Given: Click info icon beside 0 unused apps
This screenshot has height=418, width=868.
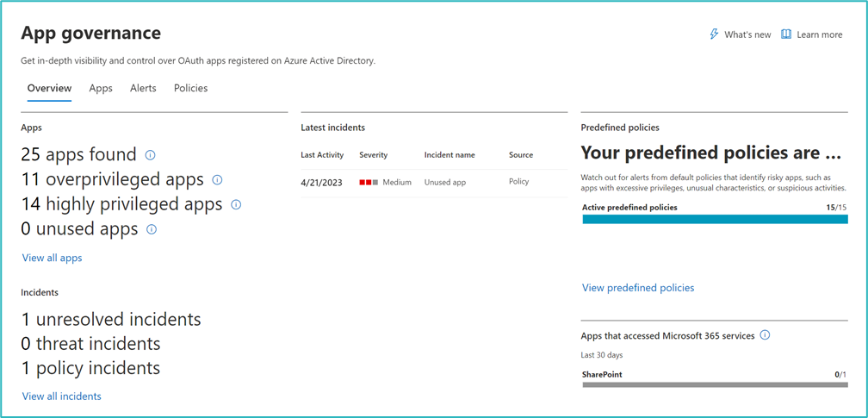Looking at the screenshot, I should (152, 229).
